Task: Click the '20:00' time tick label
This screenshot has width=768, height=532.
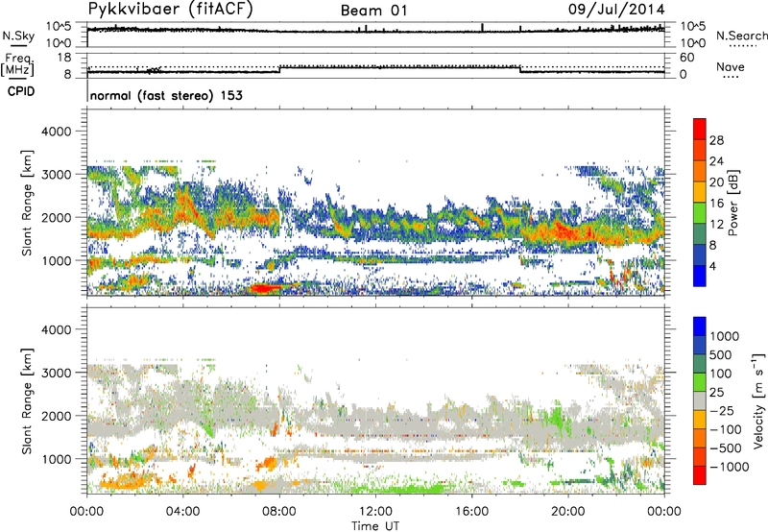Action: click(x=567, y=512)
